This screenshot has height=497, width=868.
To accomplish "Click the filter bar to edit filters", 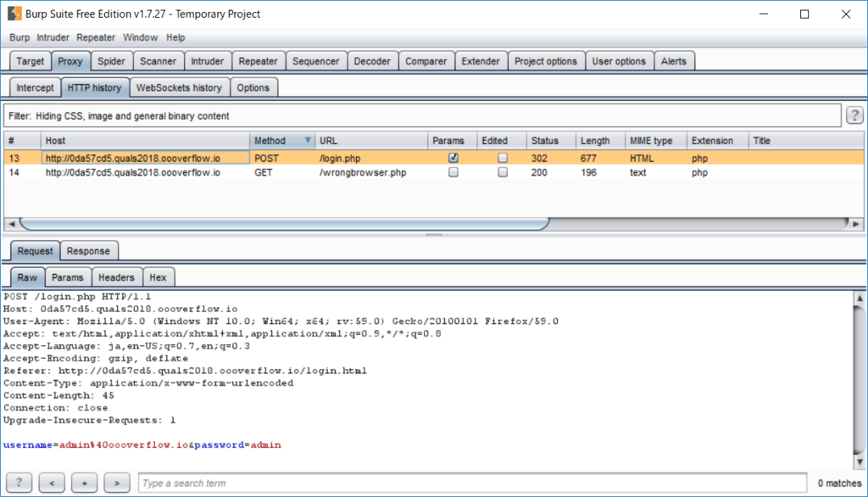I will click(x=422, y=116).
